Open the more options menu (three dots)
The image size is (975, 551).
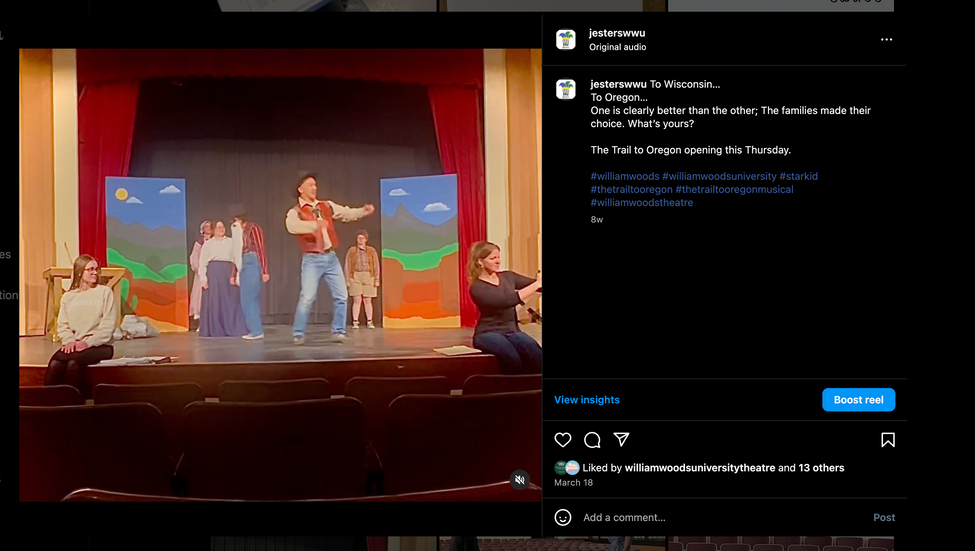pos(886,39)
